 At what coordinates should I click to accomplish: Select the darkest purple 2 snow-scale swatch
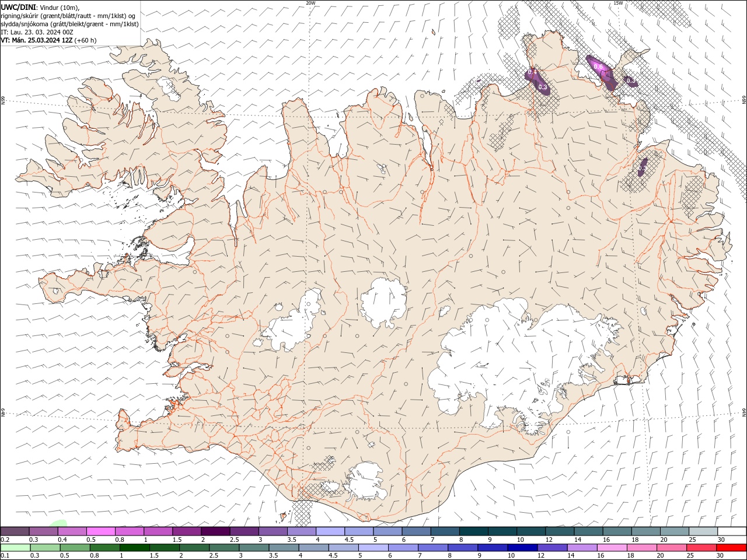point(215,531)
